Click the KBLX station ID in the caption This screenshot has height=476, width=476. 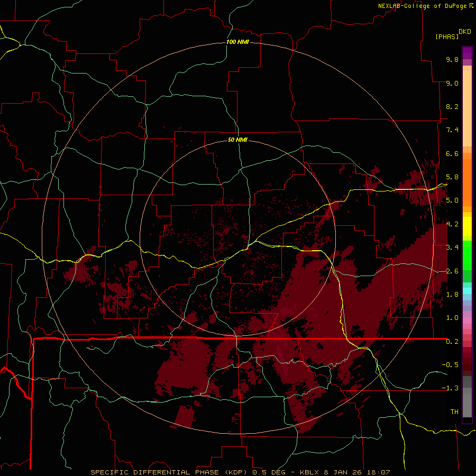(x=309, y=472)
